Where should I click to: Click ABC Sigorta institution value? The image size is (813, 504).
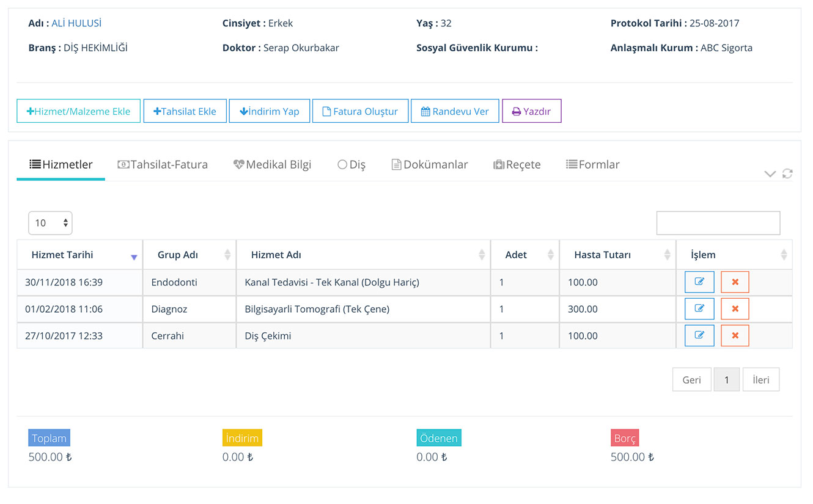click(x=726, y=48)
